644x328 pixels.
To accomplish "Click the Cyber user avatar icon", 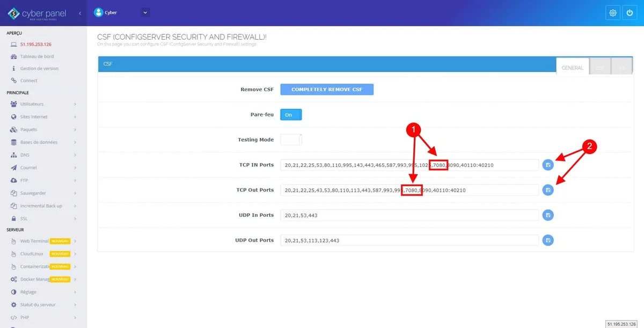I will [x=98, y=12].
